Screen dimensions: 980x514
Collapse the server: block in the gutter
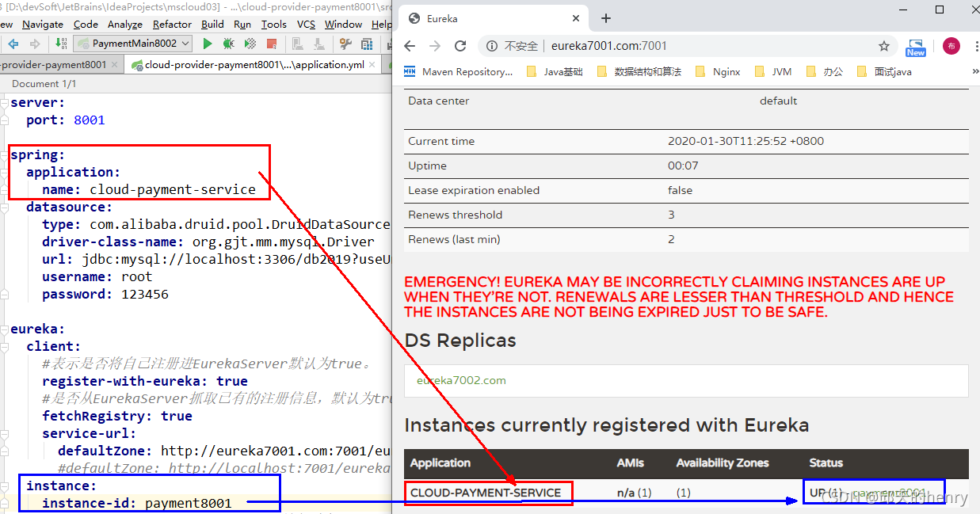pos(6,103)
